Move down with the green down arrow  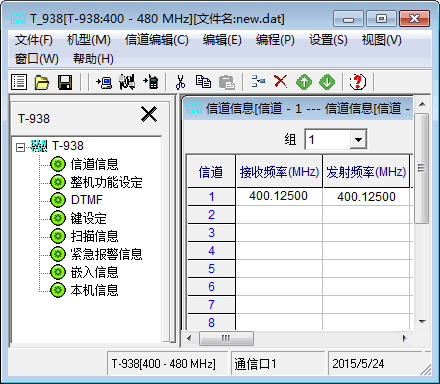coord(327,82)
